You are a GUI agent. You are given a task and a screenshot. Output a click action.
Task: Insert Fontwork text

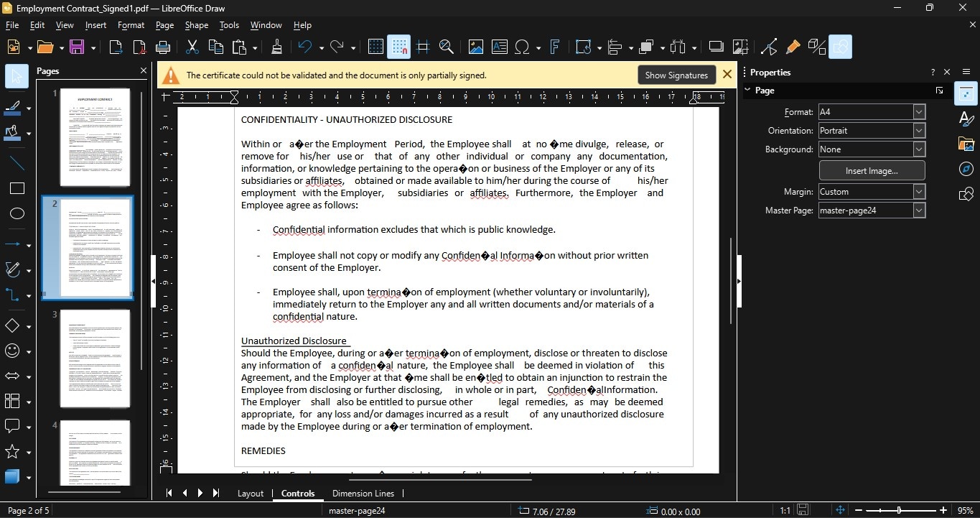(x=555, y=47)
